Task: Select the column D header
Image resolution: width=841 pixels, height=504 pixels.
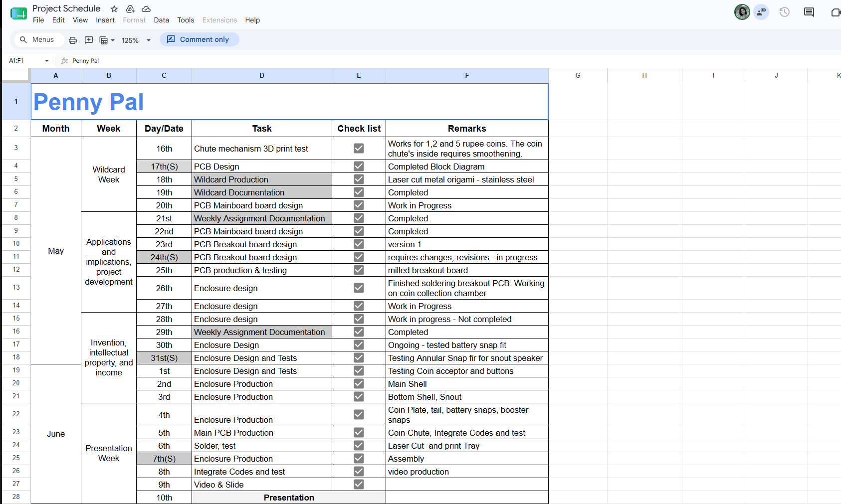Action: point(262,75)
